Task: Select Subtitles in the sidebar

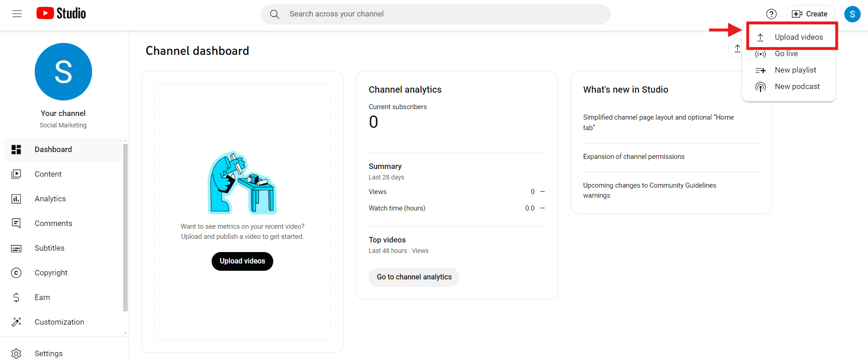Action: [x=49, y=248]
